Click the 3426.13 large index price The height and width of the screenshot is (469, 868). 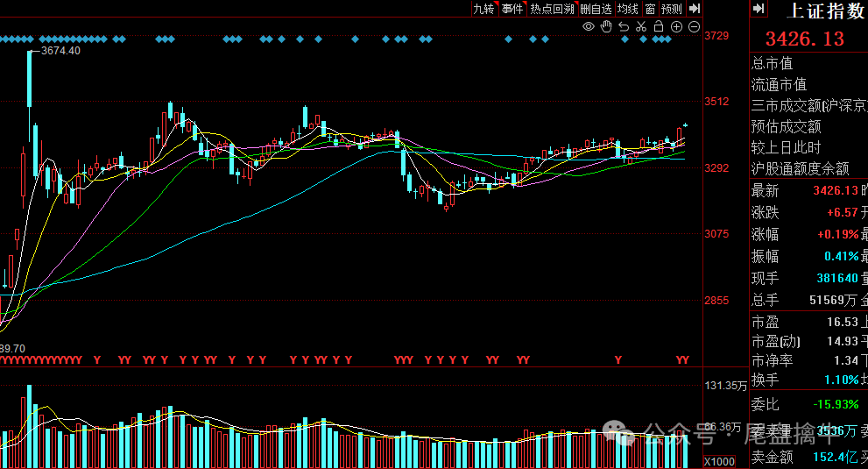click(x=805, y=39)
